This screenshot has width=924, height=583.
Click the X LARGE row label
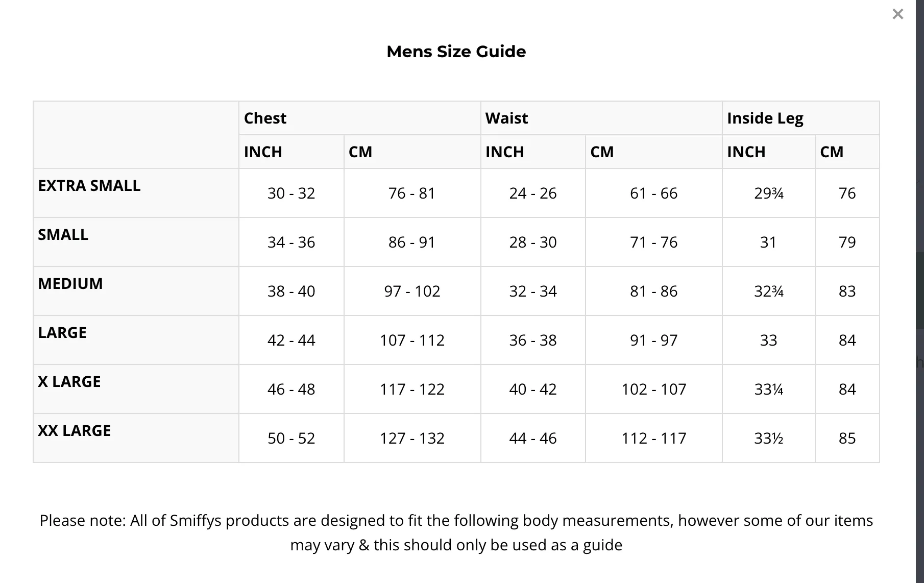pyautogui.click(x=69, y=381)
